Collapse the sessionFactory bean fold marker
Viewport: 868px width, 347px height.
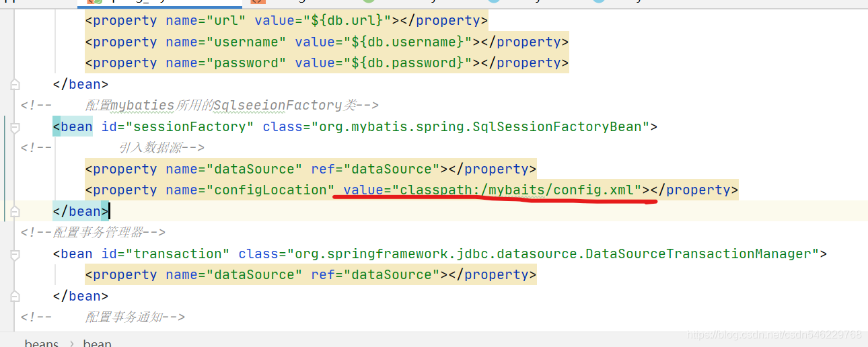coord(15,126)
